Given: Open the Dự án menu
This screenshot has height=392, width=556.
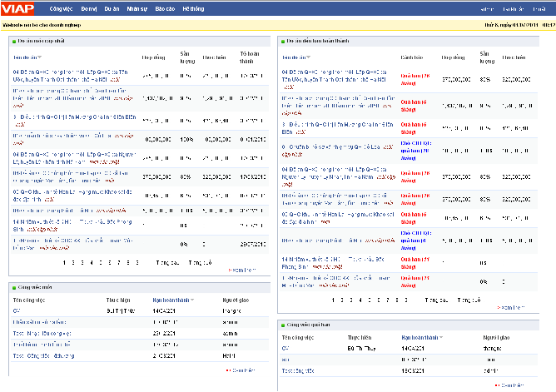Looking at the screenshot, I should click(112, 9).
